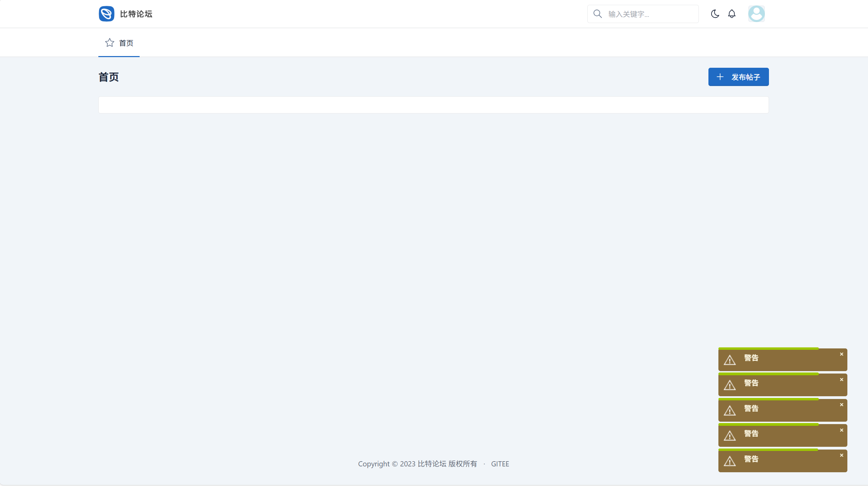Viewport: 868px width, 486px height.
Task: Click the 比特论坛 site title text
Action: click(136, 14)
